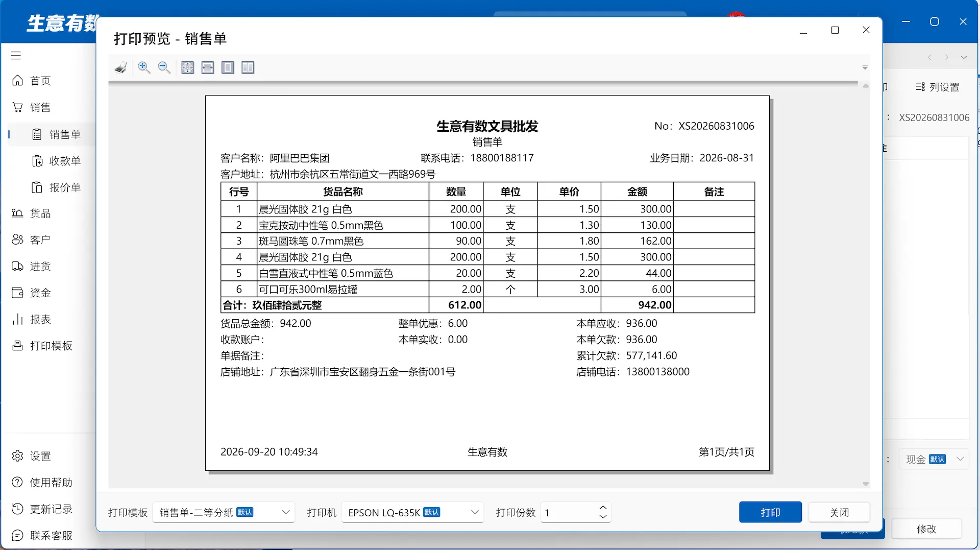Decrease print copies with down arrow
Image resolution: width=980 pixels, height=550 pixels.
(x=603, y=517)
